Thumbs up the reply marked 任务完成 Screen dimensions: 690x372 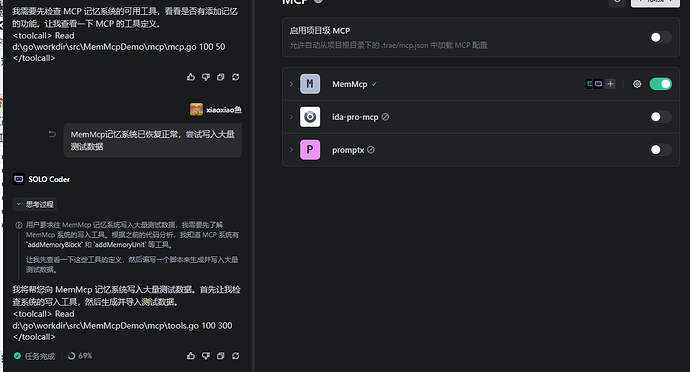[191, 356]
